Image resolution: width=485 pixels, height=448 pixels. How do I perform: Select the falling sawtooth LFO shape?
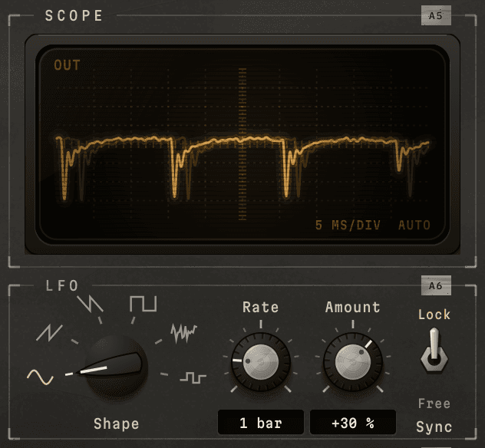click(x=90, y=304)
